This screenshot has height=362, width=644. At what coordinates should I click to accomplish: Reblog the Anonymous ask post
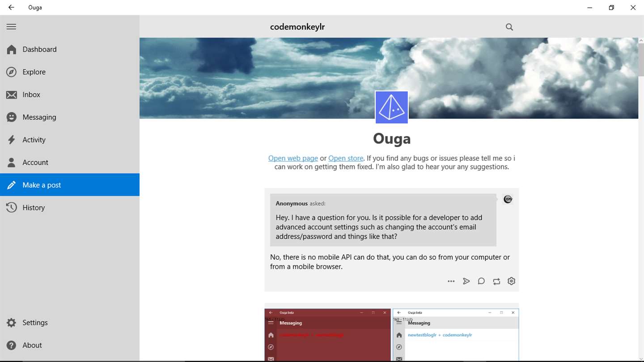(496, 281)
